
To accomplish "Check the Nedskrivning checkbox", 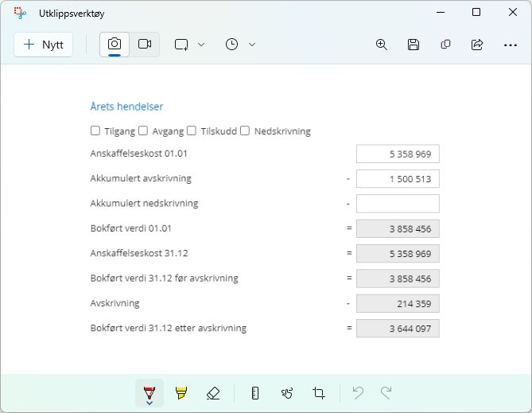I will tap(245, 131).
